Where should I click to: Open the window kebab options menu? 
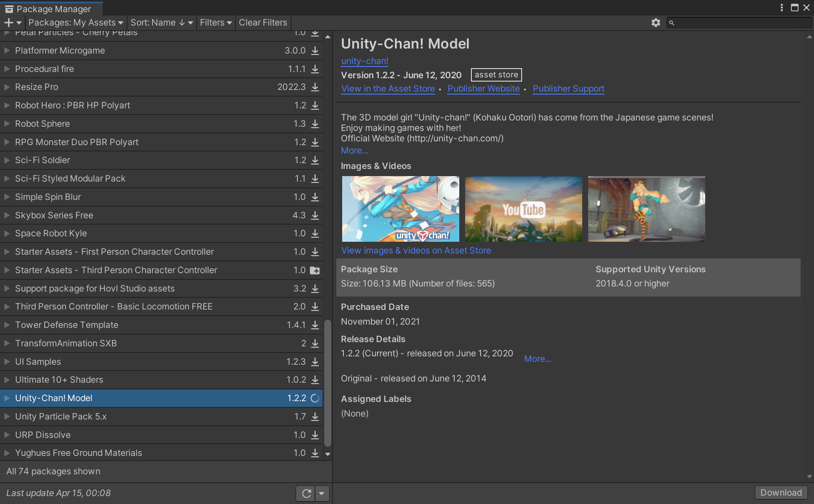point(782,8)
